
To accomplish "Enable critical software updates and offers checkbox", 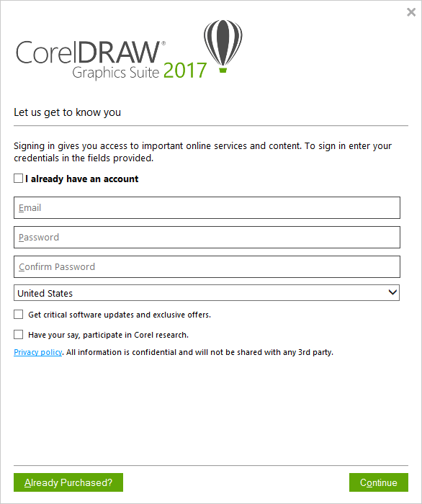I will tap(18, 315).
